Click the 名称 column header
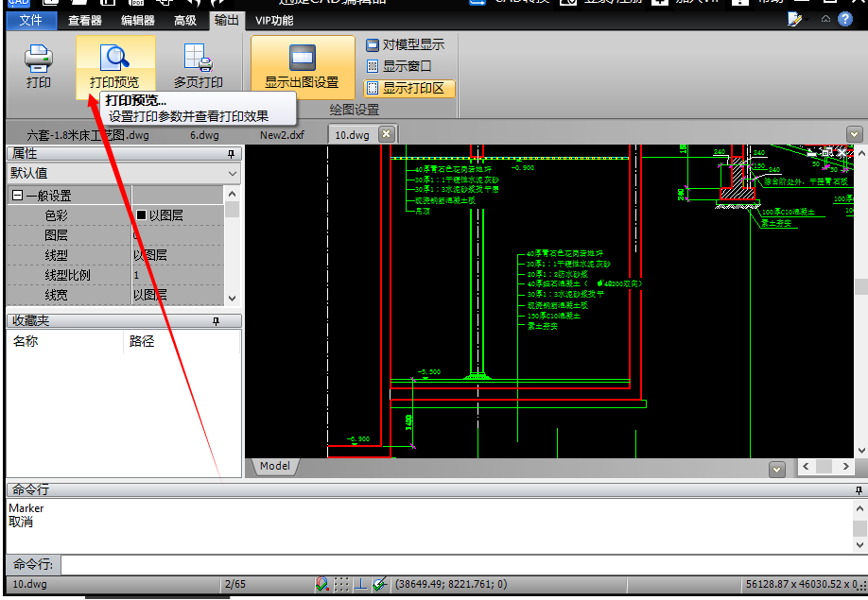 [64, 342]
